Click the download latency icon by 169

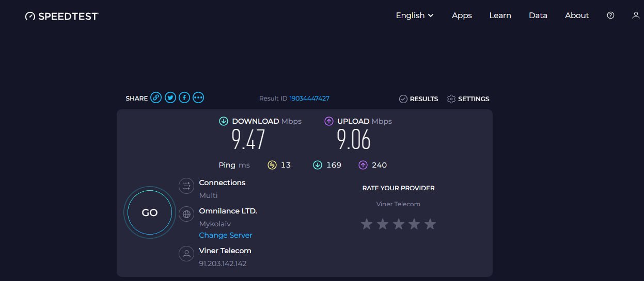[x=318, y=165]
